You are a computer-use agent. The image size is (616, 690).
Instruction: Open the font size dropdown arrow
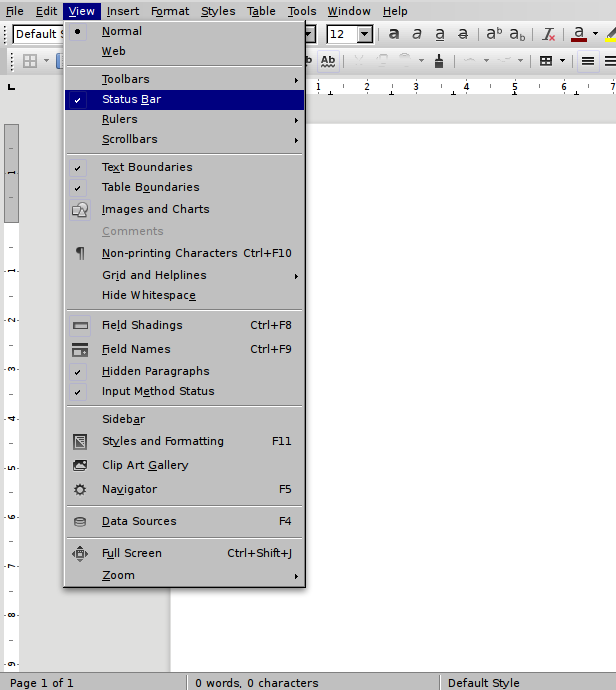365,34
